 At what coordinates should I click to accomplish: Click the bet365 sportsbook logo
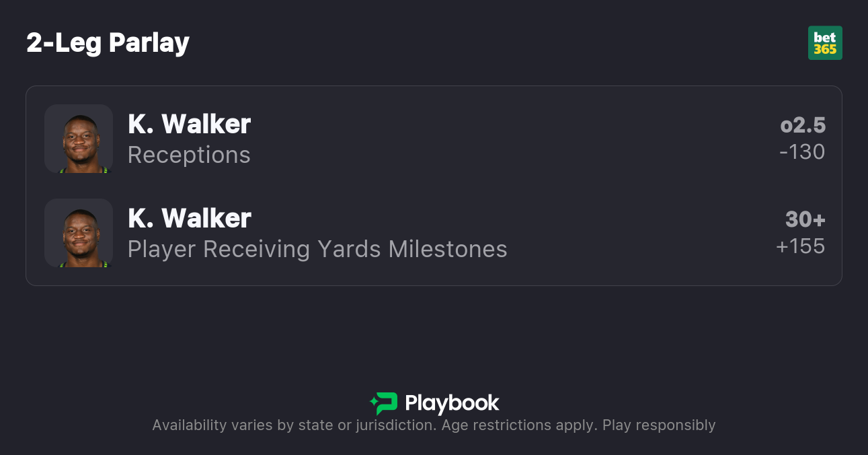click(x=825, y=43)
